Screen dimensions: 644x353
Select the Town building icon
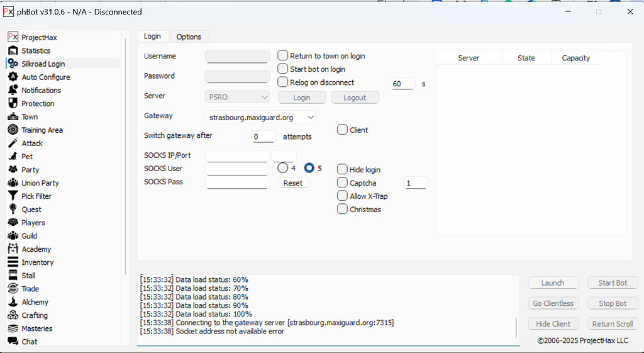pos(13,116)
